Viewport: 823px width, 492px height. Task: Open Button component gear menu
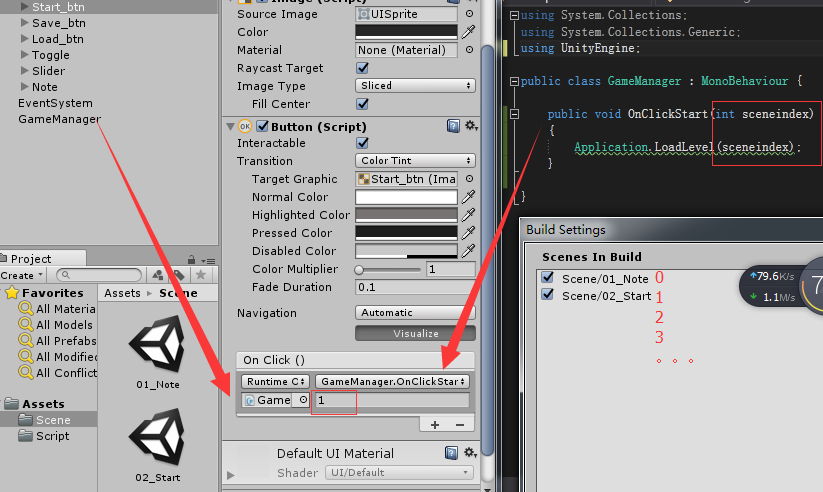tap(471, 126)
